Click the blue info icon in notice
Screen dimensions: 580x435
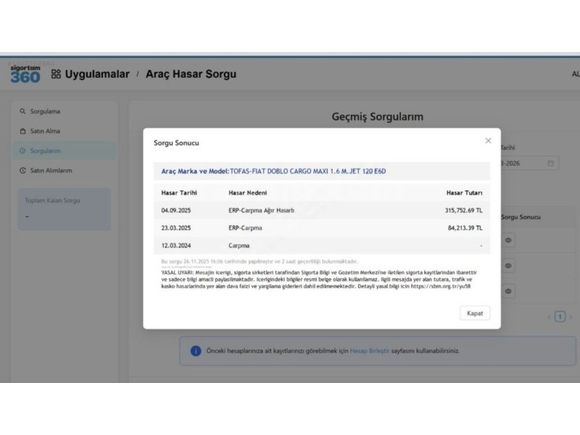click(196, 351)
